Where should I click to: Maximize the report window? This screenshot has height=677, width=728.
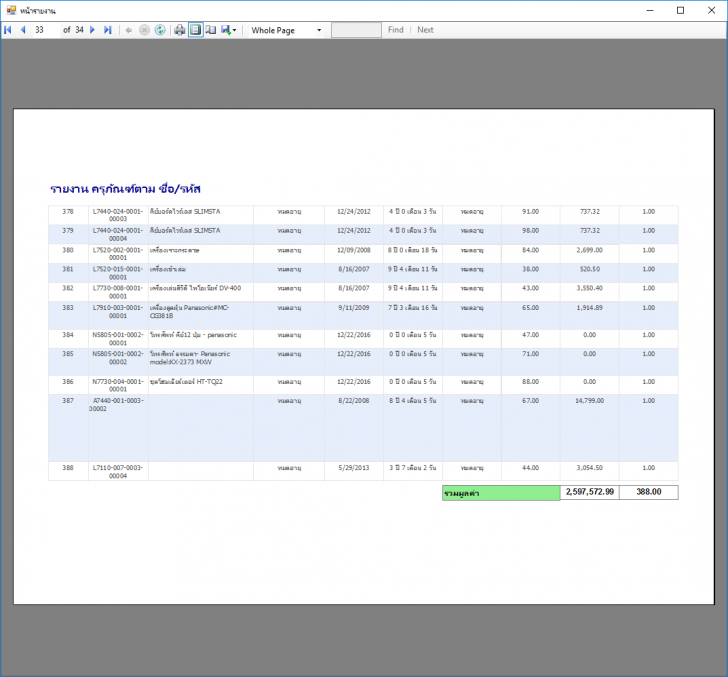pos(680,10)
